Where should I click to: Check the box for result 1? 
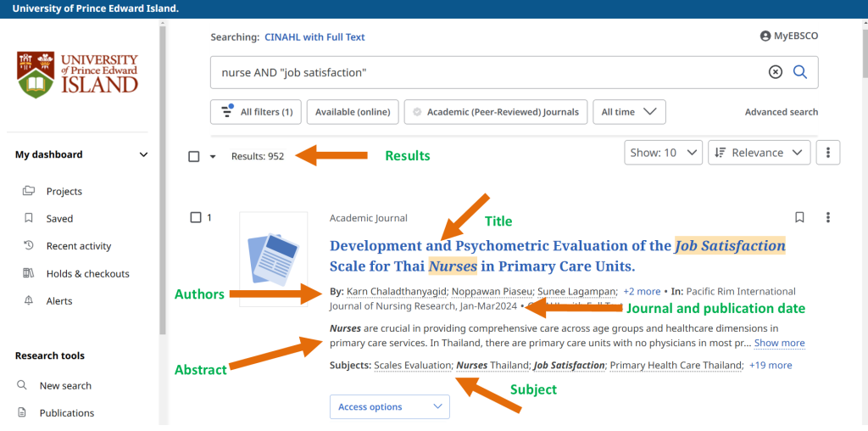click(x=196, y=218)
